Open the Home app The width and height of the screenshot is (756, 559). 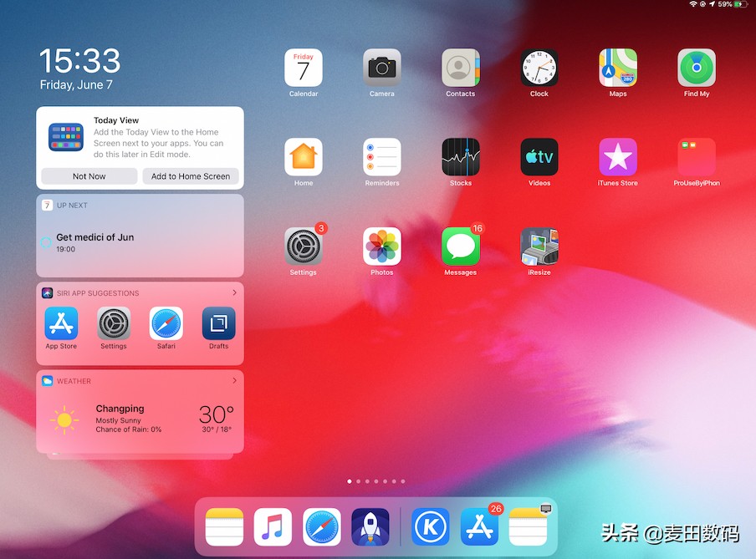[x=303, y=155]
